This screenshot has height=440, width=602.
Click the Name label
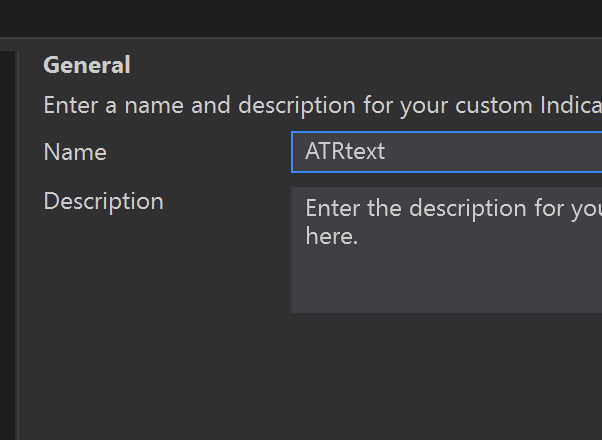[75, 152]
